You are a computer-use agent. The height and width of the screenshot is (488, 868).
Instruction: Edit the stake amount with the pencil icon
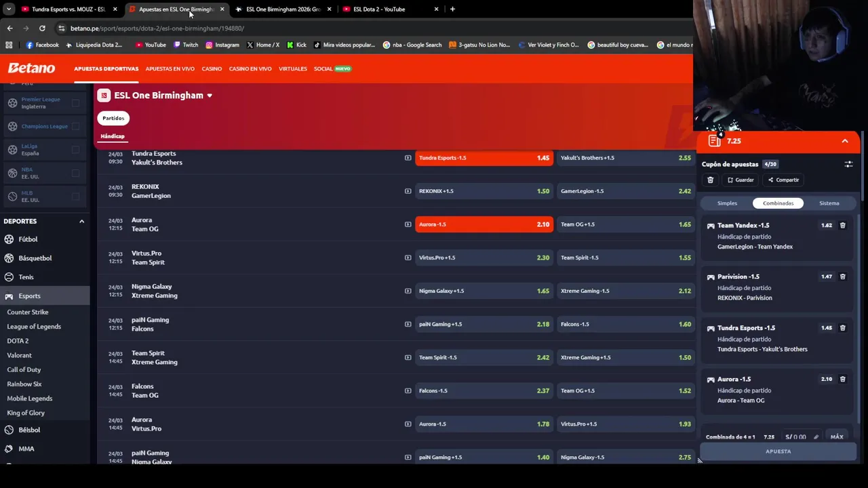(816, 437)
